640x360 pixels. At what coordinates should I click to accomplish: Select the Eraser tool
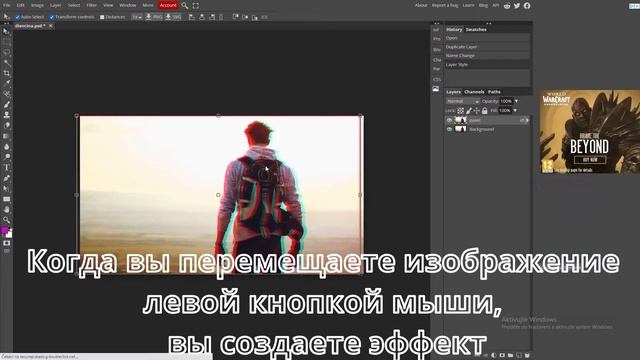pos(6,125)
